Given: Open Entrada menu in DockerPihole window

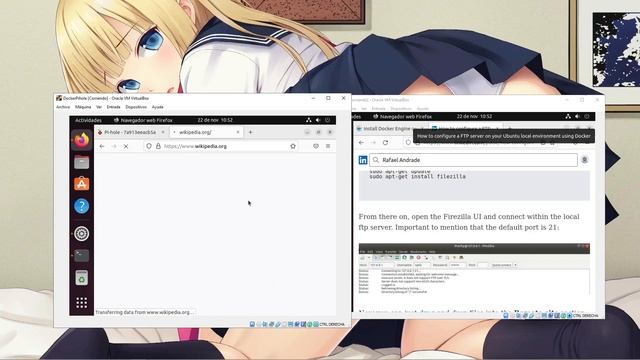Looking at the screenshot, I should click(x=113, y=107).
